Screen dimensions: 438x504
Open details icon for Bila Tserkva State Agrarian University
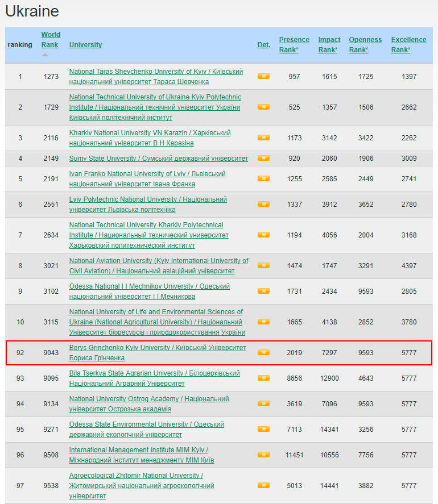click(263, 378)
